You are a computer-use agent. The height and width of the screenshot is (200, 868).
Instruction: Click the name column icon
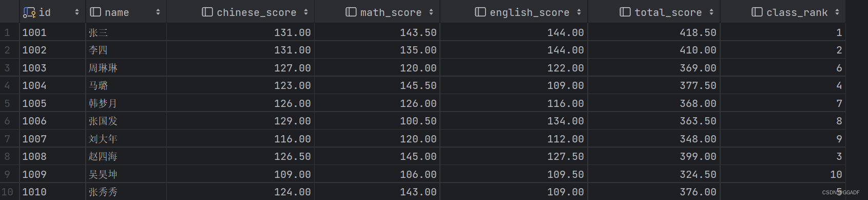pyautogui.click(x=95, y=12)
